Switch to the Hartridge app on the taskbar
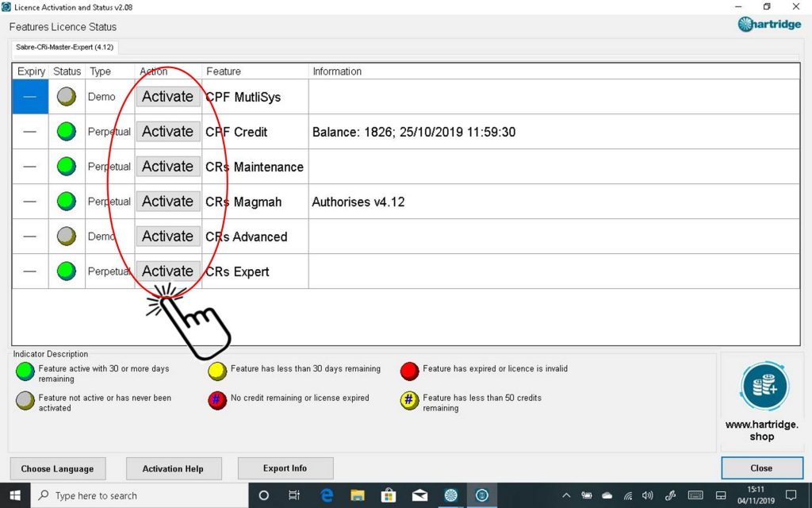This screenshot has height=508, width=812. (451, 495)
